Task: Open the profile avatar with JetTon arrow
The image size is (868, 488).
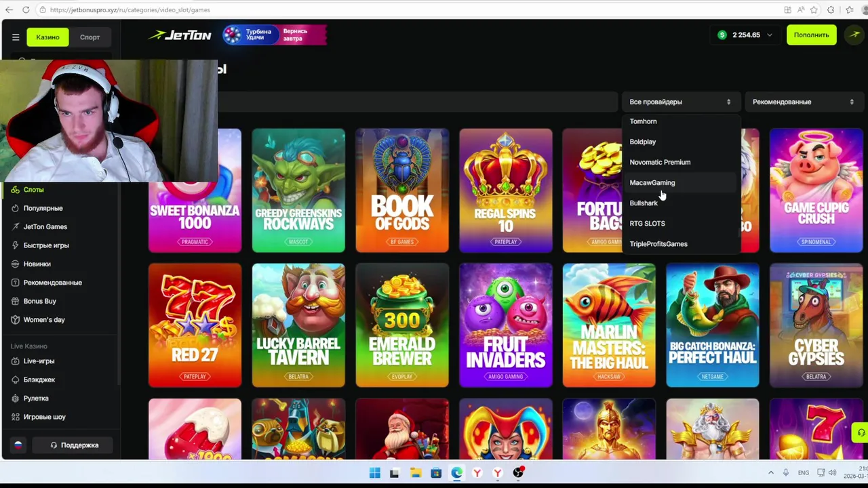Action: pos(853,35)
